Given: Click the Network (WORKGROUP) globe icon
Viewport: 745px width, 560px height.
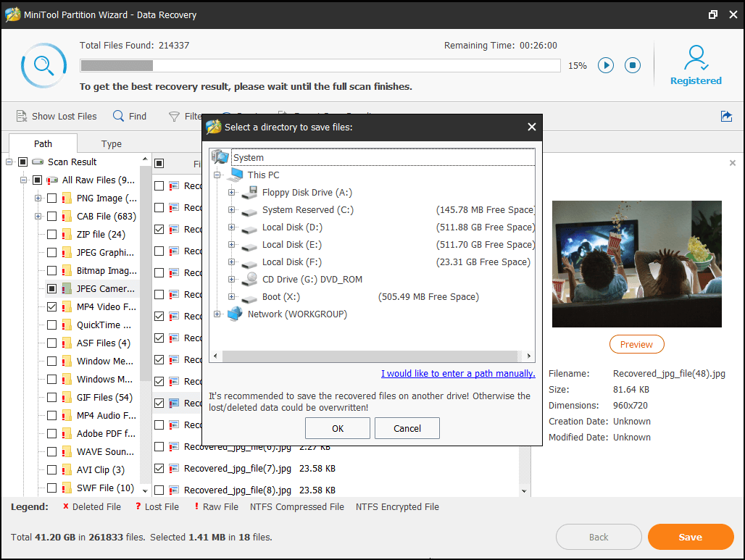Looking at the screenshot, I should (x=235, y=314).
